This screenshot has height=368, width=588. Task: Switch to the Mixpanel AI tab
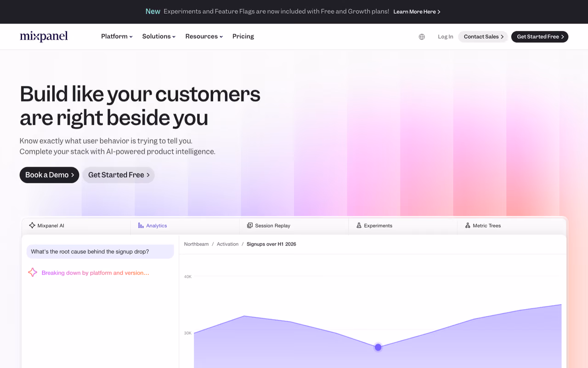[x=76, y=225]
